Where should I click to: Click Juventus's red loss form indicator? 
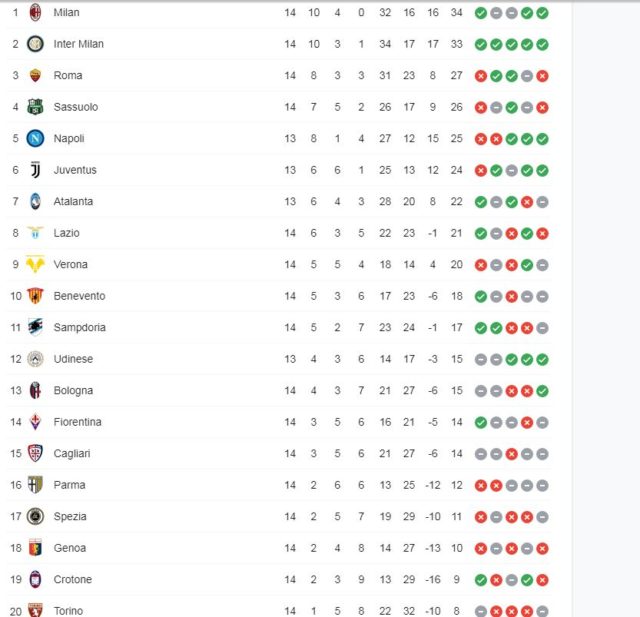click(481, 170)
